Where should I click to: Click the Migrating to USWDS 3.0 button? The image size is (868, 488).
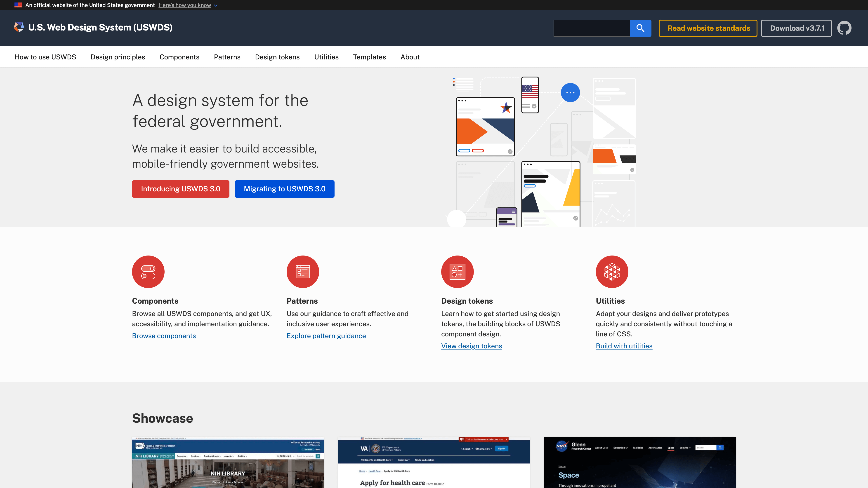pos(284,189)
